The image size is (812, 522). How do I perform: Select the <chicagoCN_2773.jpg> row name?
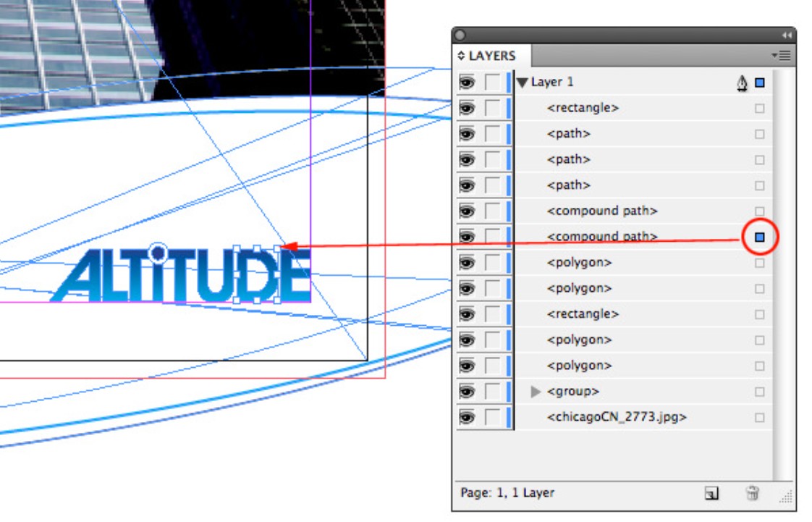tap(617, 418)
